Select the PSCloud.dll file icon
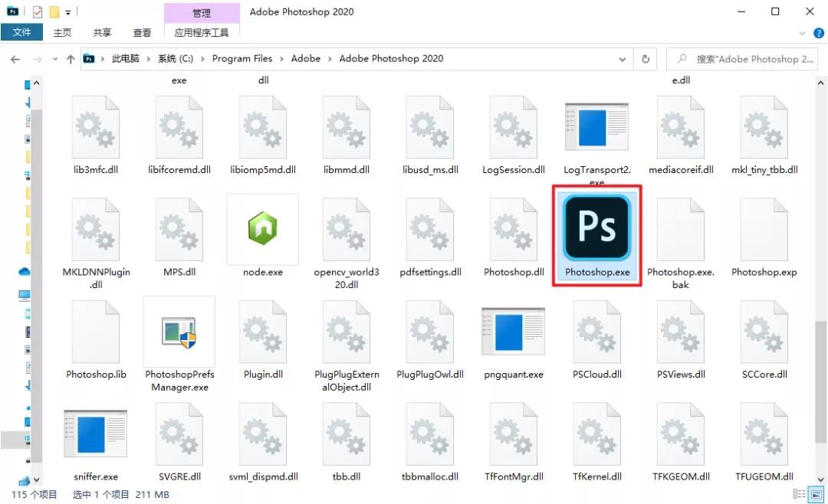This screenshot has width=828, height=504. coord(596,332)
